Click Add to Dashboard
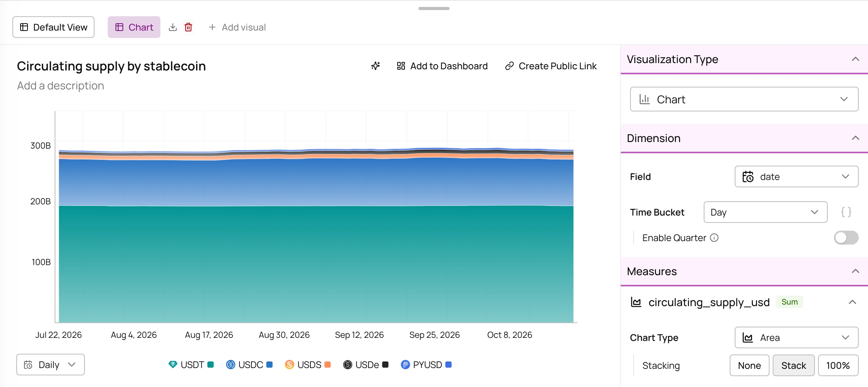Screen dimensions: 868x387 click(442, 66)
